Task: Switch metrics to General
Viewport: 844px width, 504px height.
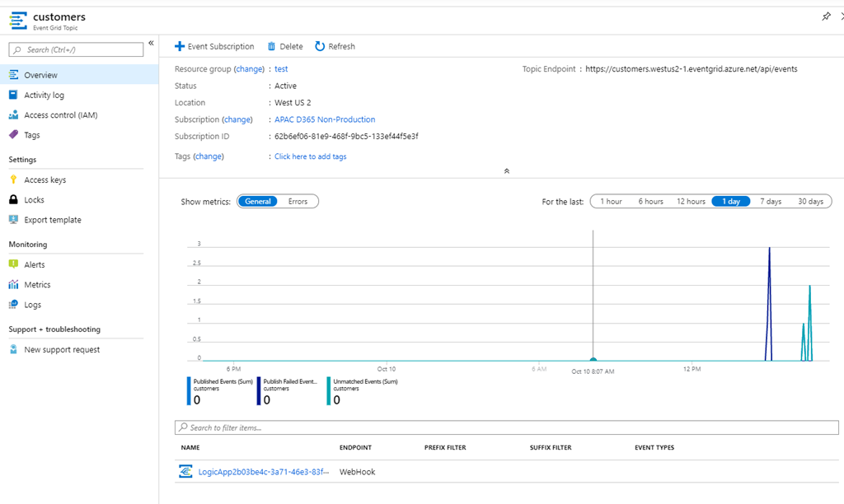Action: tap(258, 201)
